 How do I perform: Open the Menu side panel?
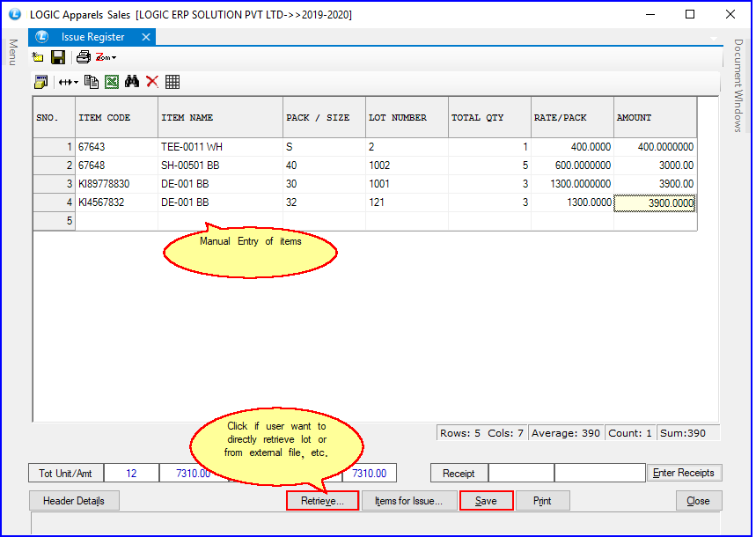13,52
